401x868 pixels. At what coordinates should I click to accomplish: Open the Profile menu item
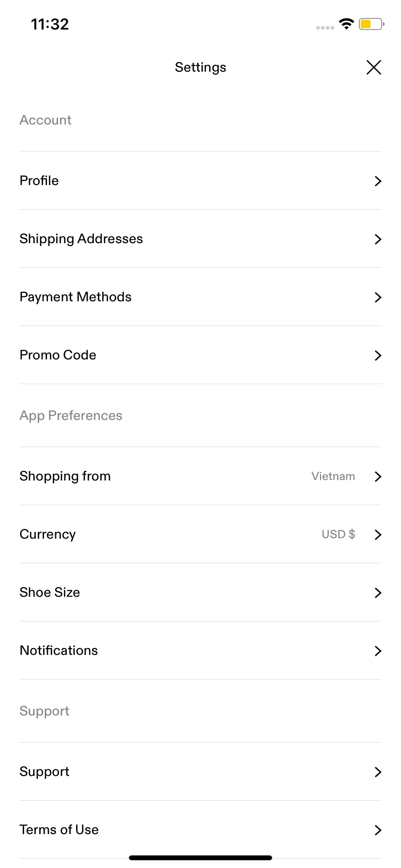[200, 181]
